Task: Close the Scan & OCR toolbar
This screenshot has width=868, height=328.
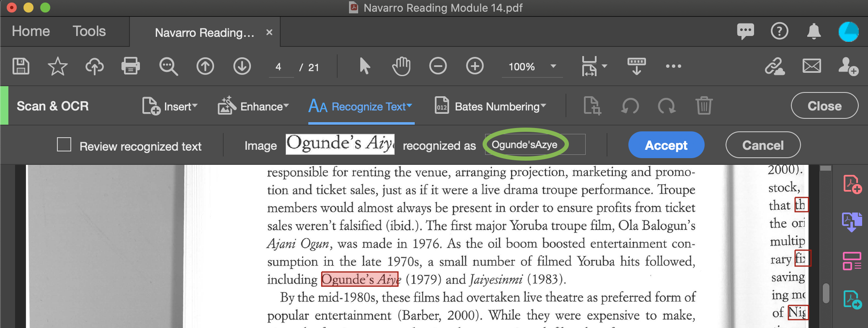Action: 824,106
